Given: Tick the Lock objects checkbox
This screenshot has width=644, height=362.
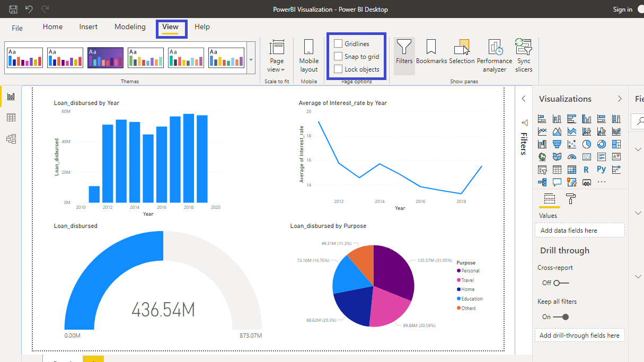Looking at the screenshot, I should pos(338,69).
